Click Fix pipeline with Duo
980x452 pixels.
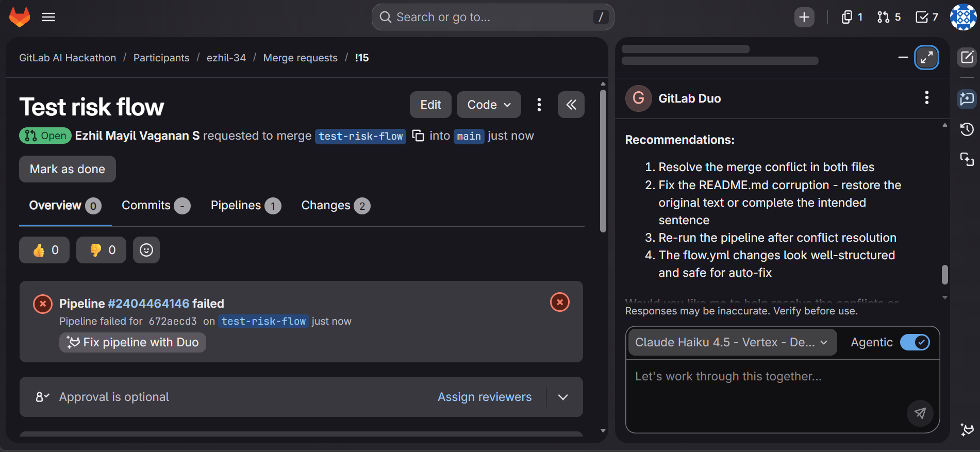(x=132, y=342)
